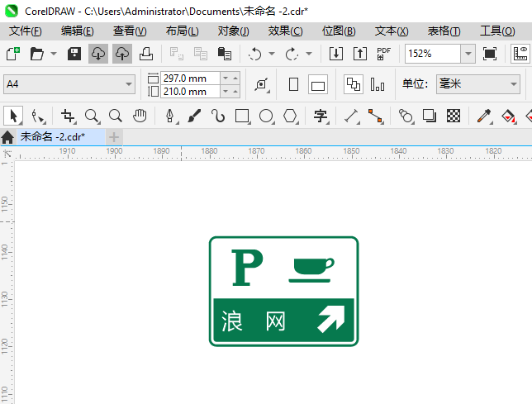Select landscape page orientation
Viewport: 532px width, 404px height.
[x=318, y=84]
